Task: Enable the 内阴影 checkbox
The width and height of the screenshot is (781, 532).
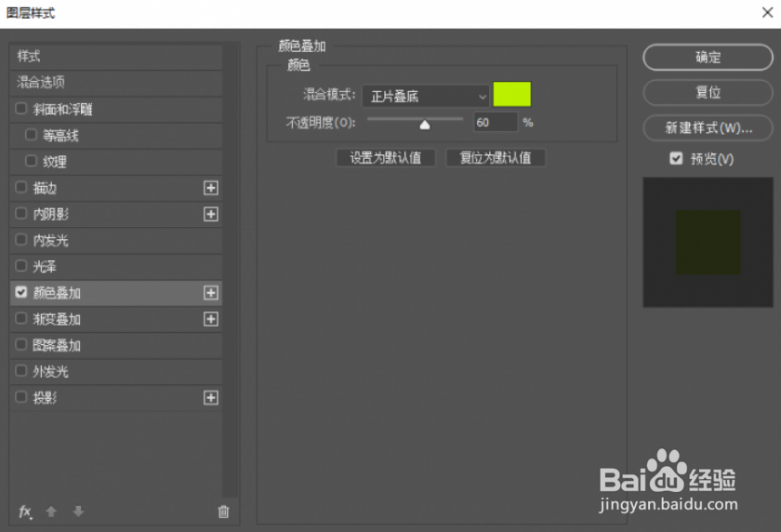Action: point(20,213)
